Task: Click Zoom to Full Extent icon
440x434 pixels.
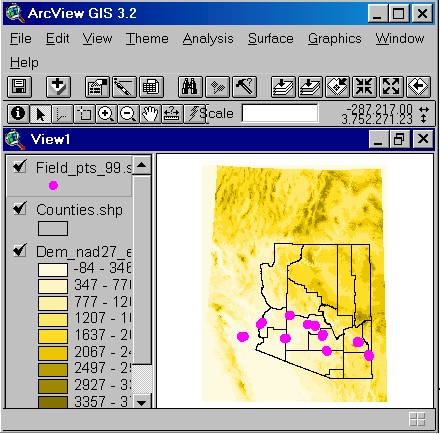Action: (283, 87)
